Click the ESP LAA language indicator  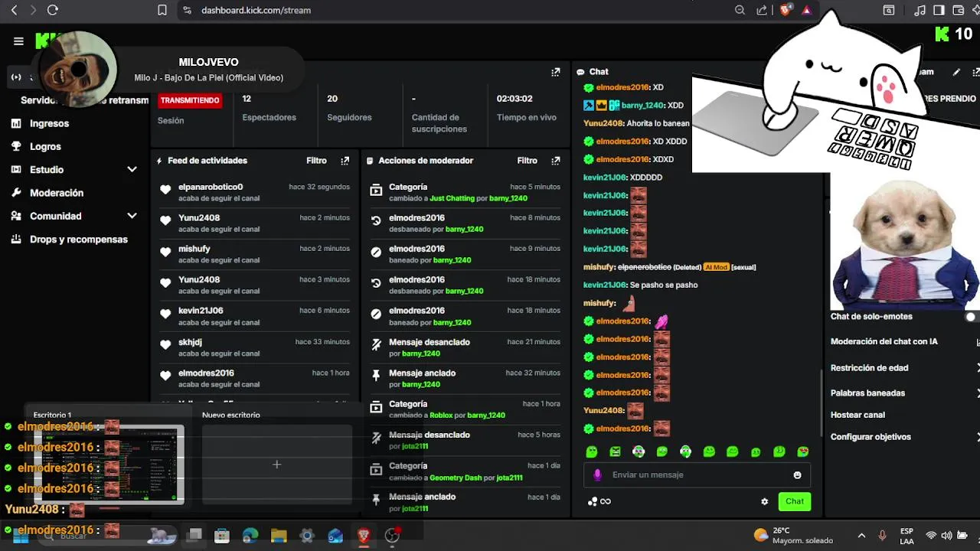906,536
